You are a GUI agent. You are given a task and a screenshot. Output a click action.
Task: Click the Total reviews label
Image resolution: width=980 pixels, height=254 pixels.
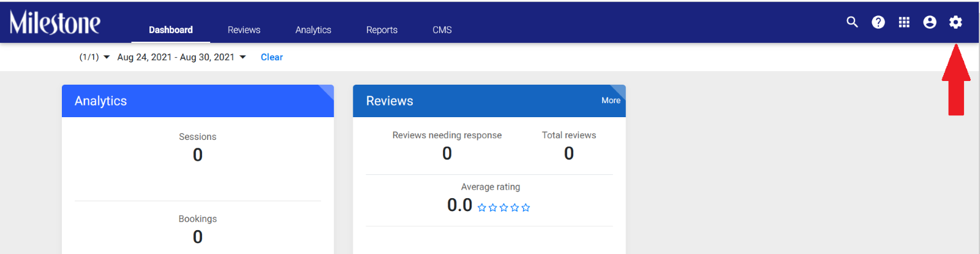point(569,135)
